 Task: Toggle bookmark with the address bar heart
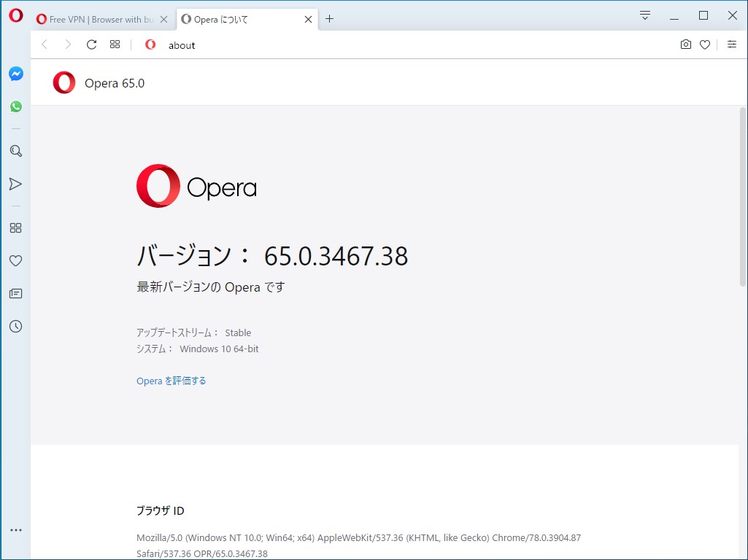click(704, 44)
